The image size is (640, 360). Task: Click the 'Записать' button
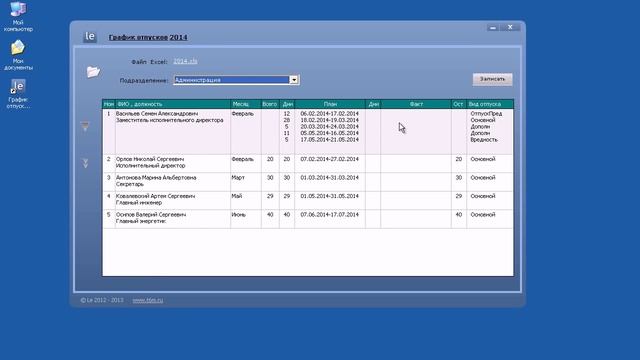point(492,79)
